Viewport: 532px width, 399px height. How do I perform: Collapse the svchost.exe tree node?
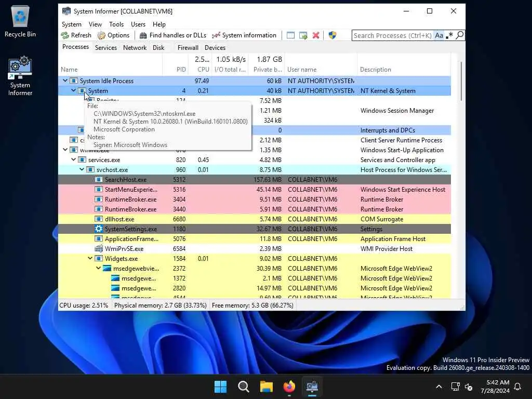pyautogui.click(x=82, y=169)
